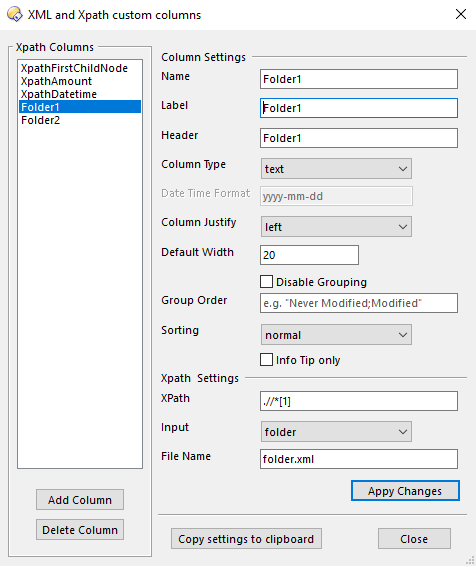Copy settings to clipboard
Viewport: 476px width, 566px height.
[246, 539]
